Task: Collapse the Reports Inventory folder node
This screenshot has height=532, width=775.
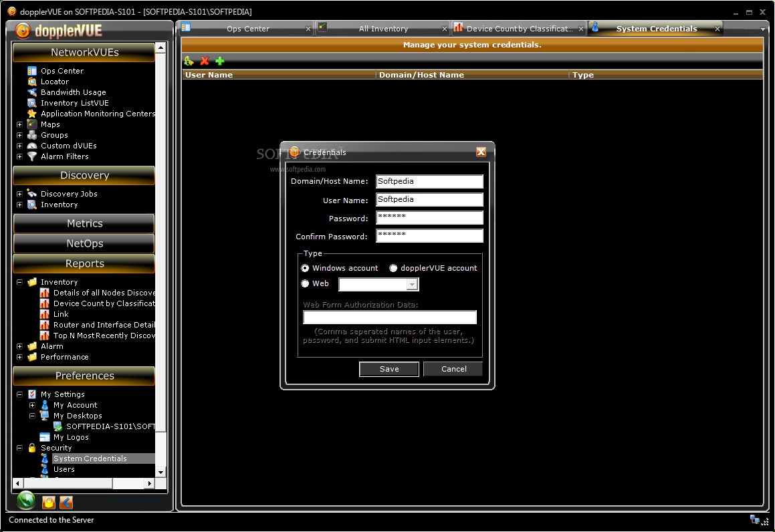Action: click(x=20, y=282)
